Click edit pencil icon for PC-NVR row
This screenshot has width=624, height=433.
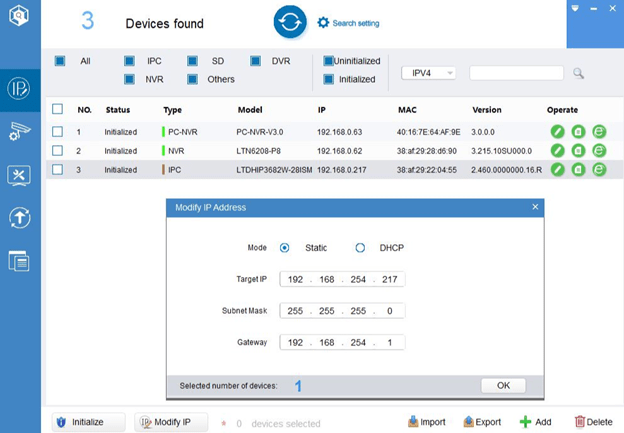click(x=557, y=131)
